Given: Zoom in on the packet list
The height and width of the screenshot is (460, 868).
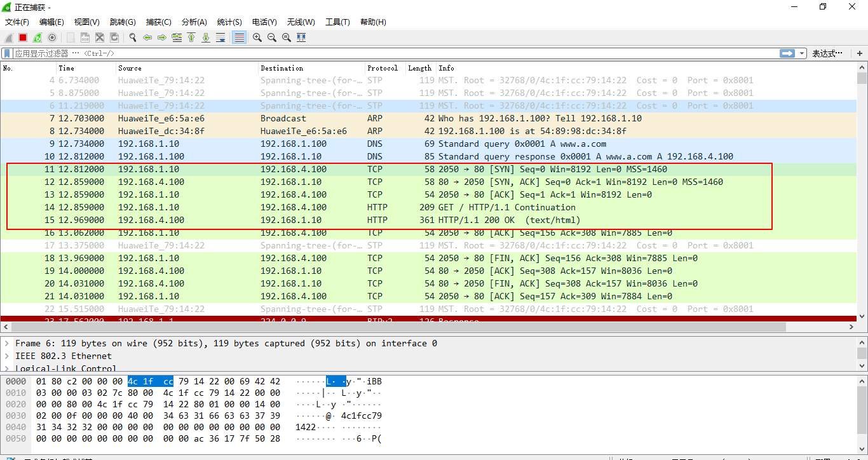Looking at the screenshot, I should pos(257,37).
